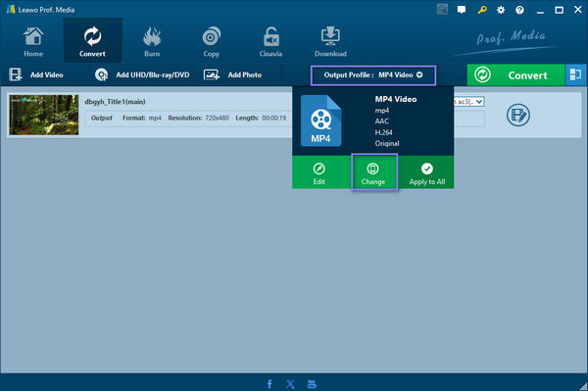Click the H.264 codec text in profile
The width and height of the screenshot is (588, 391).
tap(383, 132)
